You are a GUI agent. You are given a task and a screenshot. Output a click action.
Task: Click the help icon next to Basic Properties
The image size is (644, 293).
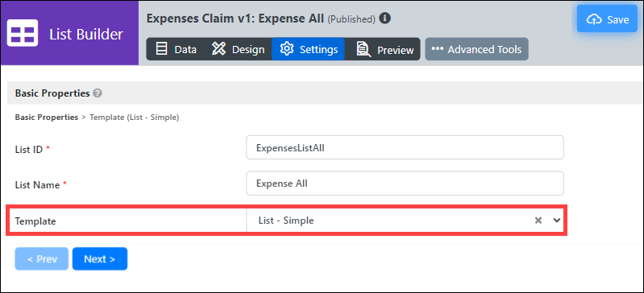coord(98,93)
